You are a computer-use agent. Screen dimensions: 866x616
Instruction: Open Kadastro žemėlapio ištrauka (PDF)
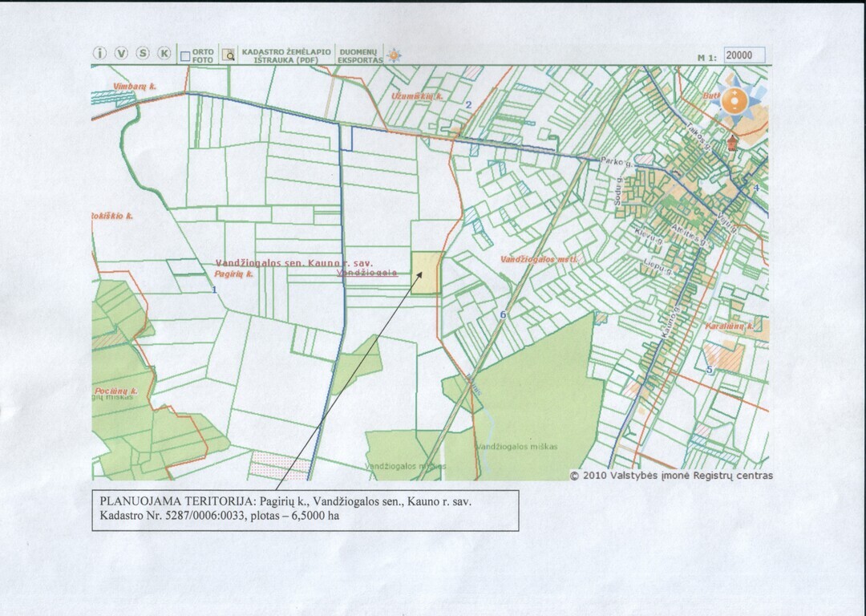[x=285, y=55]
